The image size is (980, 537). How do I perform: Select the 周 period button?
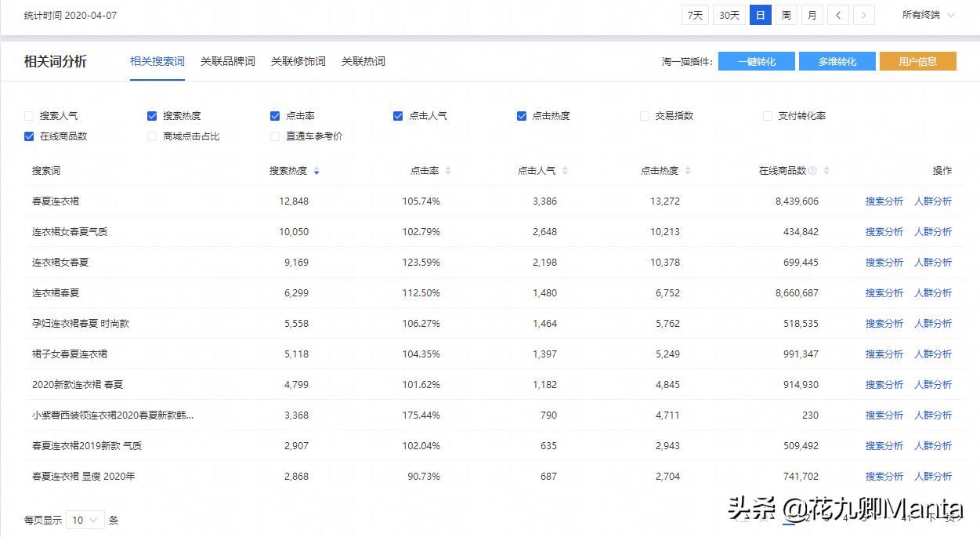coord(787,14)
